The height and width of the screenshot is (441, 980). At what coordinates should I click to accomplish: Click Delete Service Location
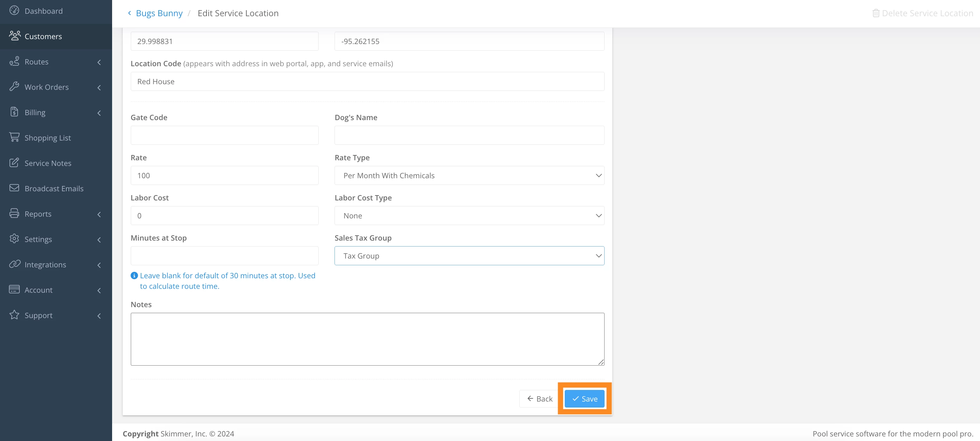(923, 13)
